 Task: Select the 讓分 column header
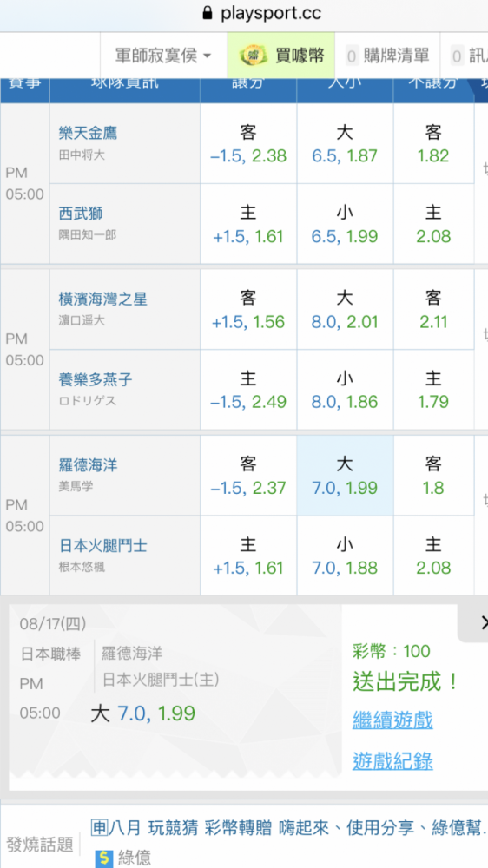[248, 84]
